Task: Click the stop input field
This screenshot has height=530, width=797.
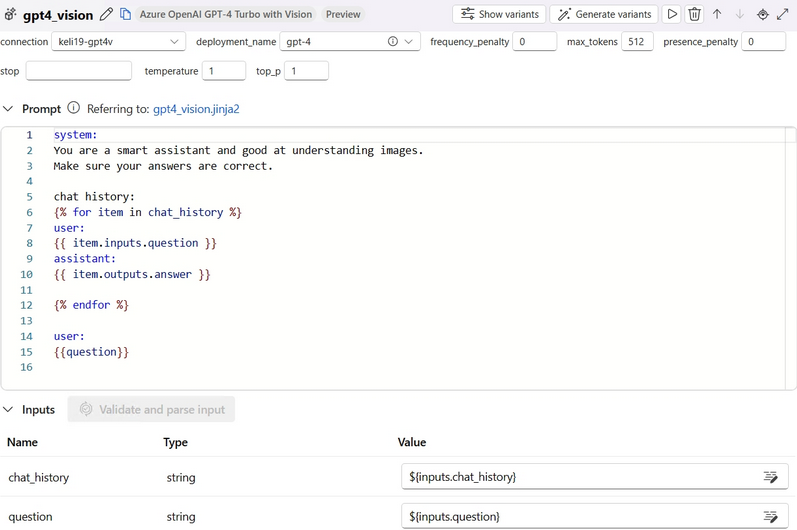Action: point(79,71)
